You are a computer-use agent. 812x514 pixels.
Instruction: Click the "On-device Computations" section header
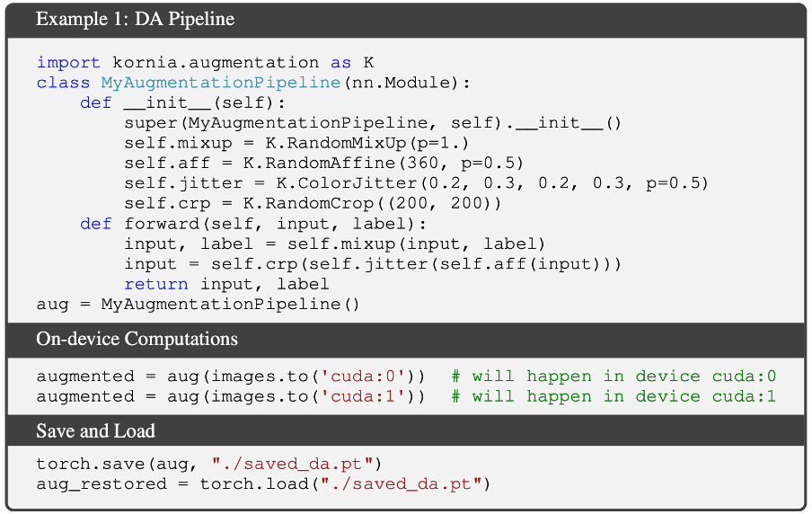click(137, 339)
